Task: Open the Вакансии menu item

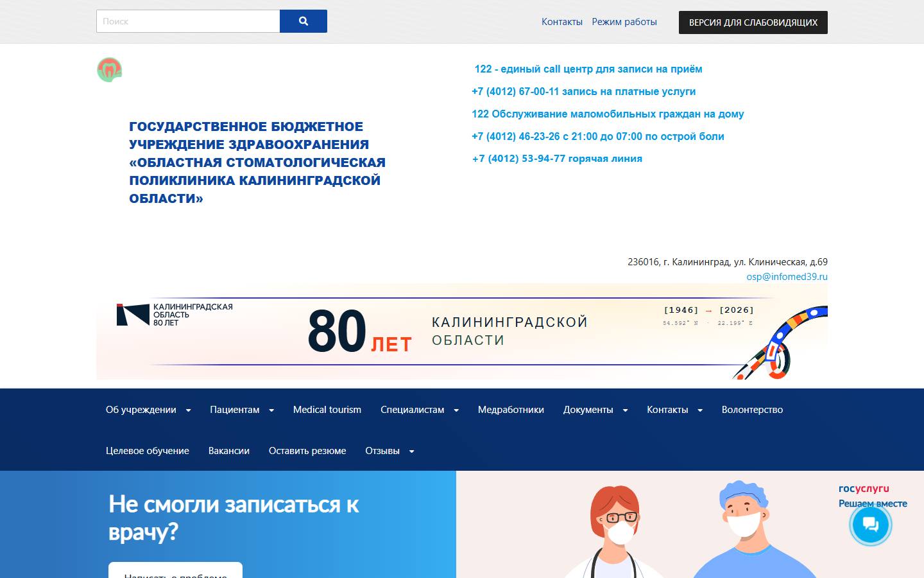Action: pos(229,451)
